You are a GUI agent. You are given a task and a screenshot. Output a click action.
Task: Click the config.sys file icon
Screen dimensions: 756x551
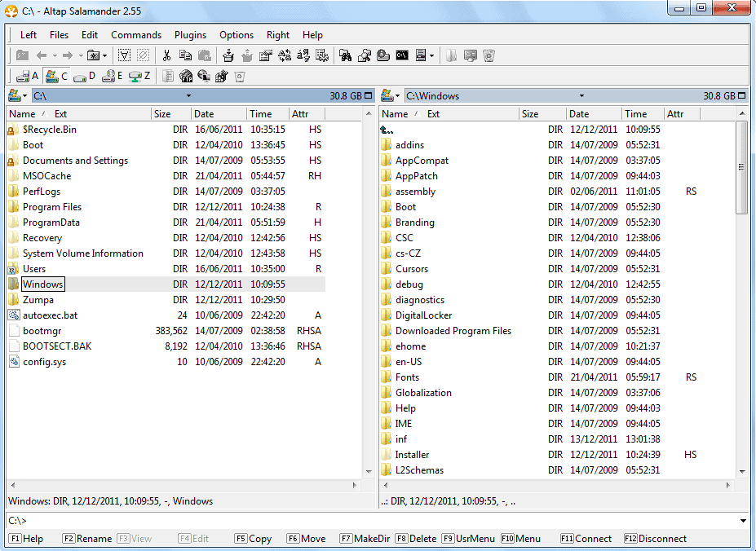pos(14,362)
